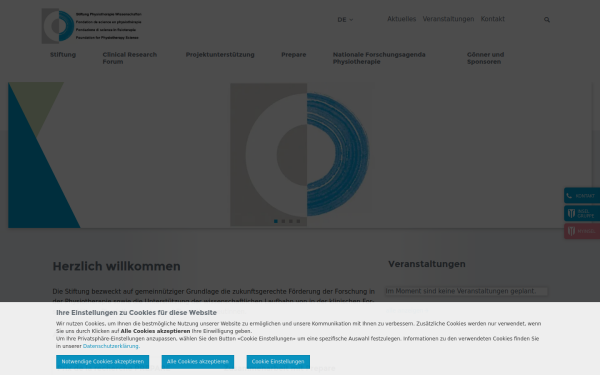Viewport: 600px width, 375px height.
Task: Click Alle Cookies akzeptieren button
Action: point(197,362)
